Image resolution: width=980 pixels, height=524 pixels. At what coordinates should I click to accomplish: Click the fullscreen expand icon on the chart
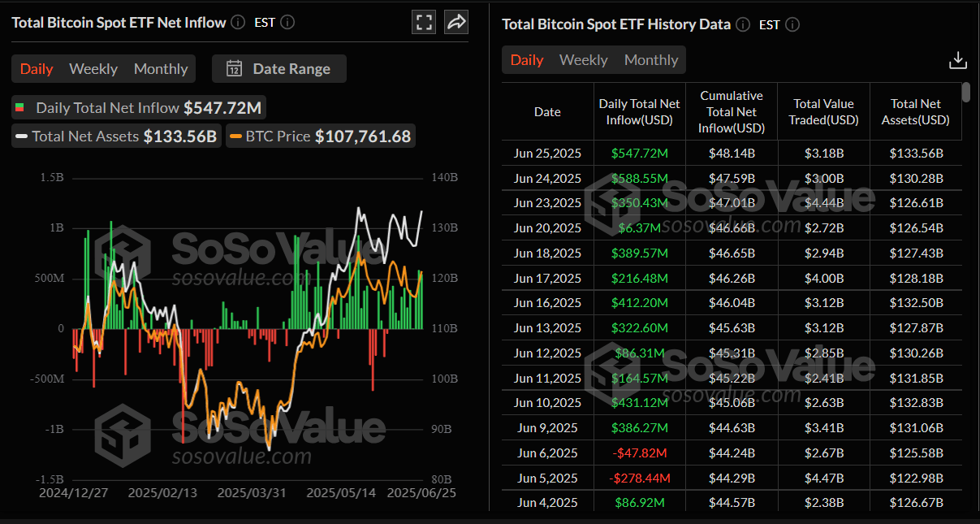[x=423, y=22]
